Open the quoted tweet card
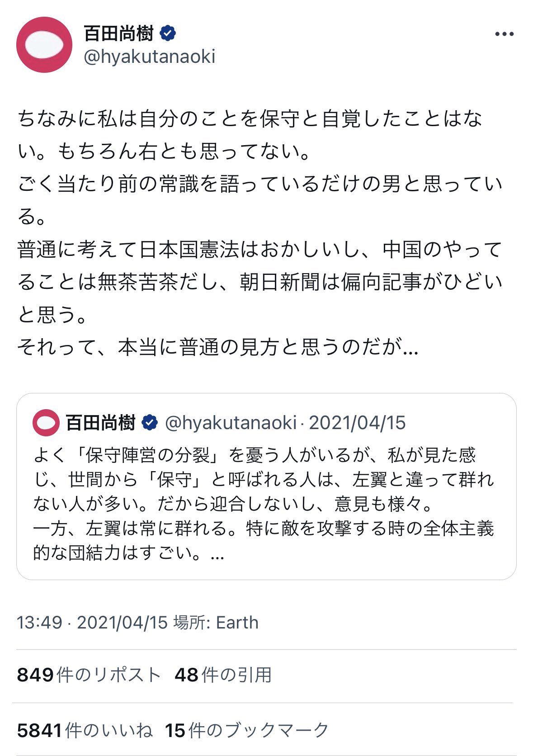The height and width of the screenshot is (756, 533). click(x=266, y=487)
